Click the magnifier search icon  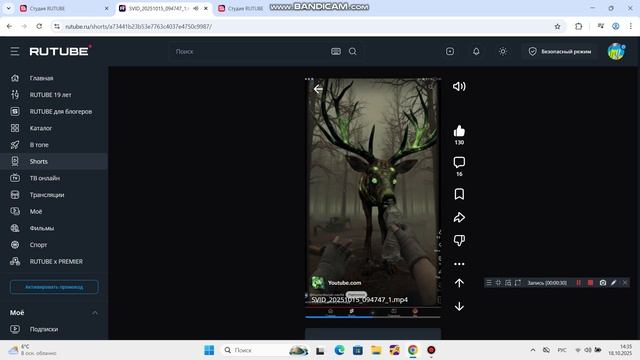click(353, 51)
